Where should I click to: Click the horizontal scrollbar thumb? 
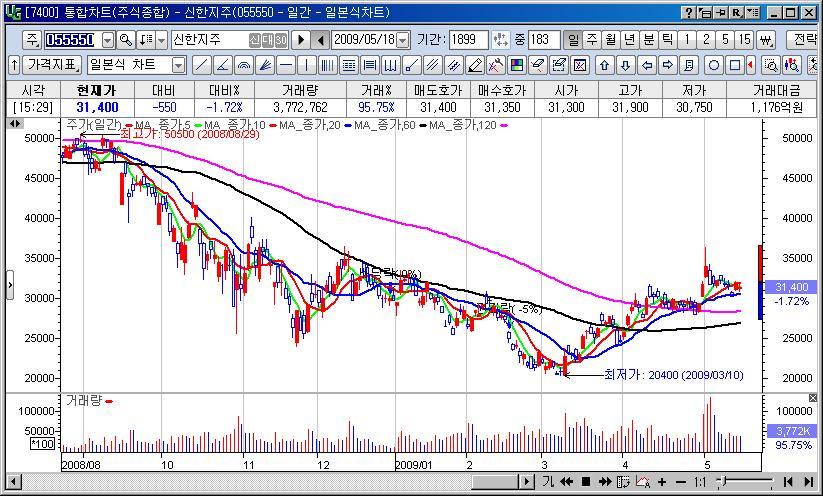[495, 482]
